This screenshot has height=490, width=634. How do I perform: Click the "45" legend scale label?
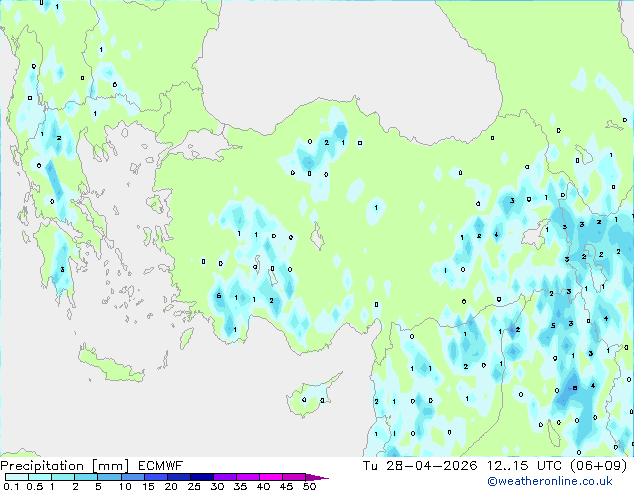286,486
